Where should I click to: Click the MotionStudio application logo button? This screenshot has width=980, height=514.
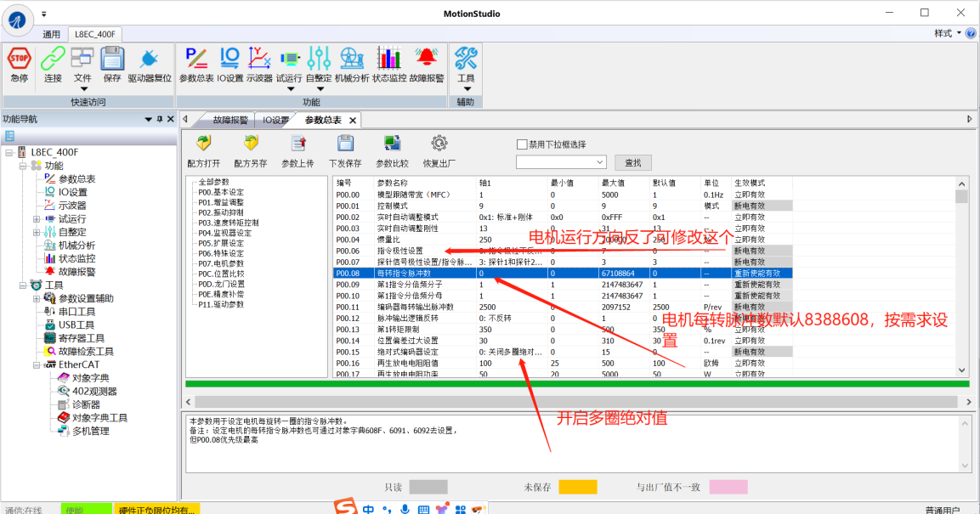pyautogui.click(x=17, y=20)
